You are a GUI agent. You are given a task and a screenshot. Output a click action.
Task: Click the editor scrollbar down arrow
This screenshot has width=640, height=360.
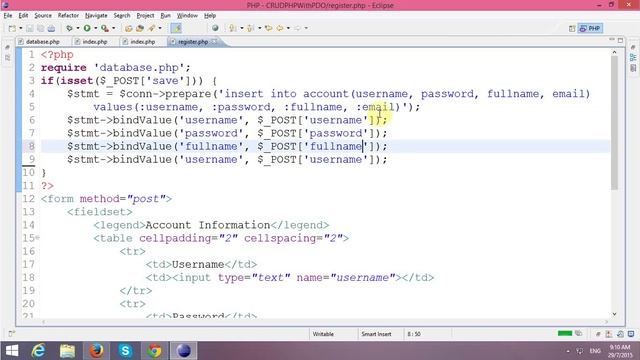tap(614, 314)
